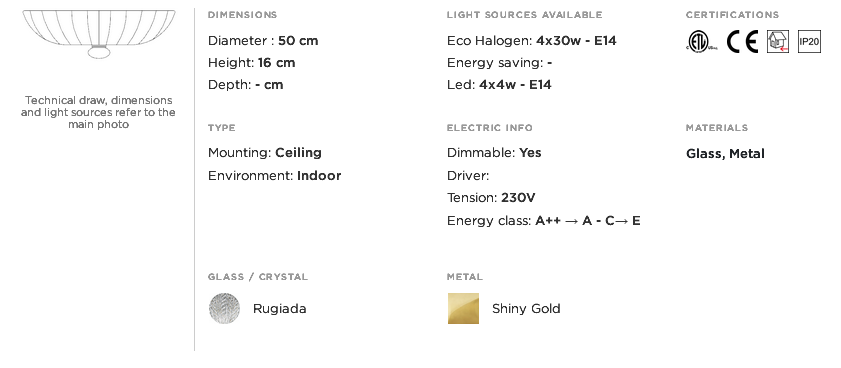Click the Rugiada glass label
Screen dimensions: 841x368
279,308
